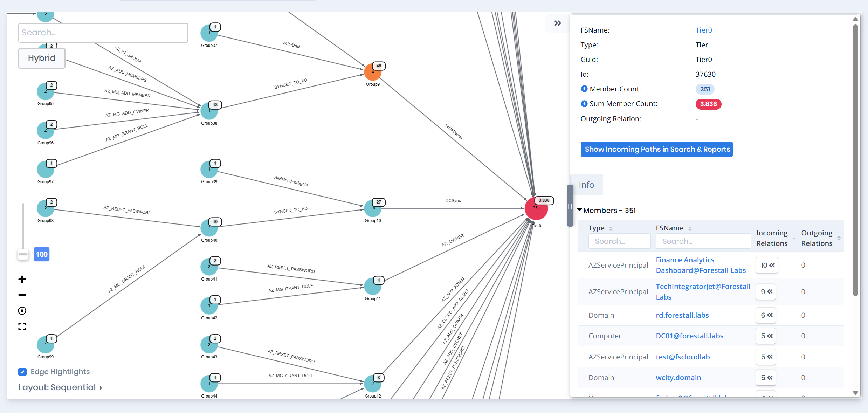The image size is (868, 413).
Task: Click the zoom out minus icon
Action: pyautogui.click(x=22, y=295)
